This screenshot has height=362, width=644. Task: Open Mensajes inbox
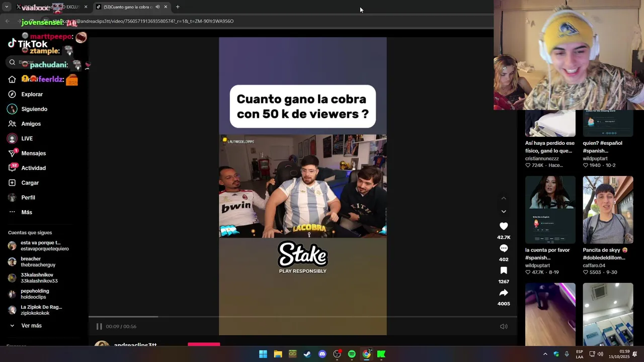[33, 153]
